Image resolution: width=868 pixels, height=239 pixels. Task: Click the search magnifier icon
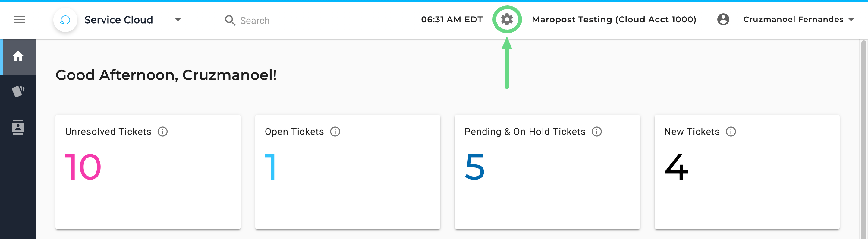click(230, 20)
